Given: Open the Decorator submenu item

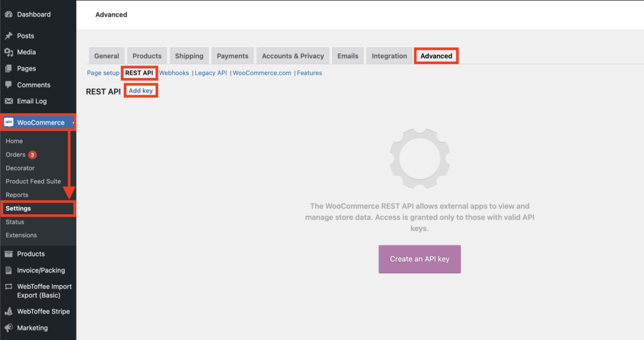Looking at the screenshot, I should 20,168.
